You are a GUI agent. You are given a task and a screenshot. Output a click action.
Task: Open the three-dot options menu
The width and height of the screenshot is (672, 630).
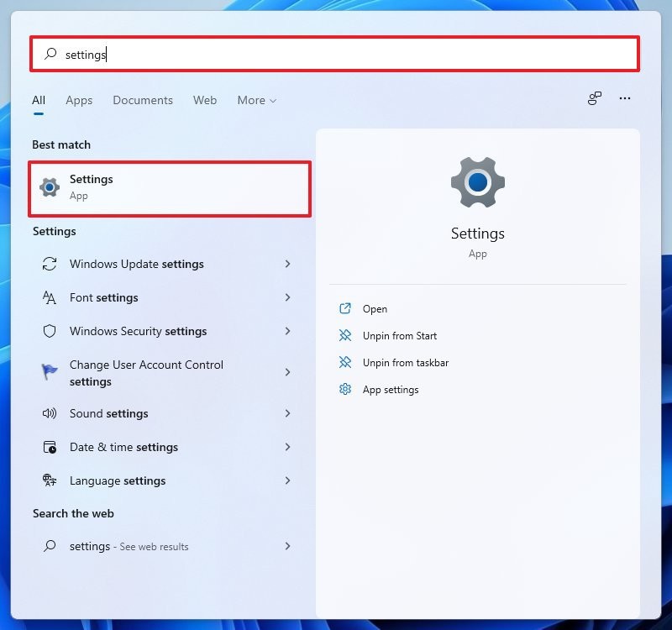tap(625, 98)
